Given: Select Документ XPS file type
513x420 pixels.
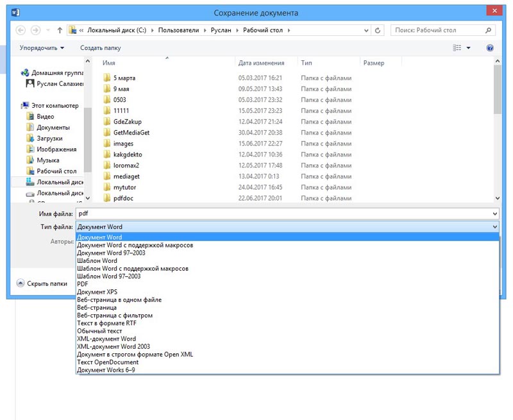Looking at the screenshot, I should click(287, 292).
